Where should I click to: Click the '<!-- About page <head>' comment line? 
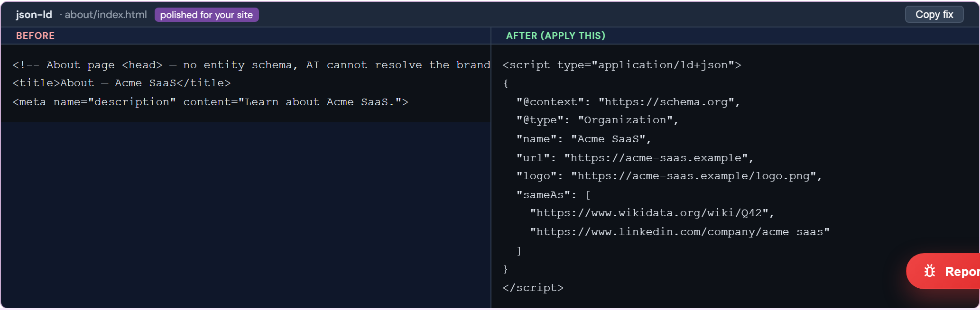251,65
